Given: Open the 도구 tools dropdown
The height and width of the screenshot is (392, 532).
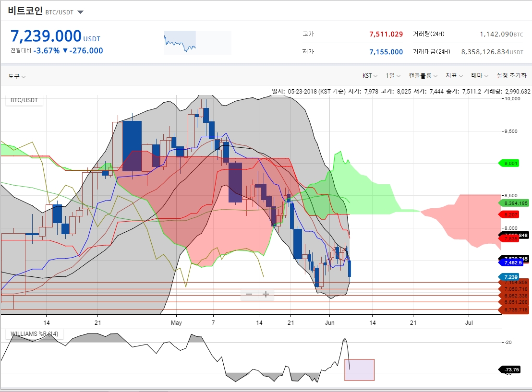Looking at the screenshot, I should click(17, 76).
